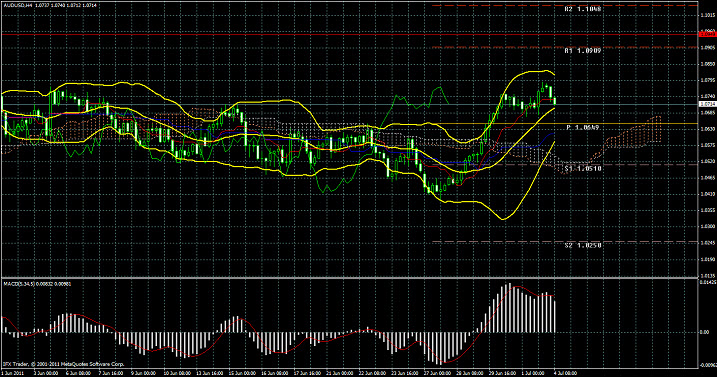Select the P 1.0649 pivot label

(x=583, y=127)
